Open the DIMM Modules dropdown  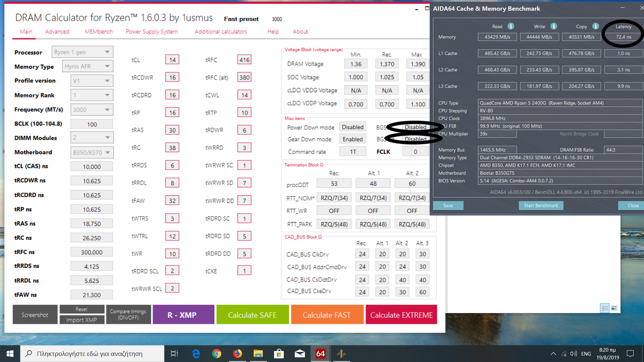[92, 138]
